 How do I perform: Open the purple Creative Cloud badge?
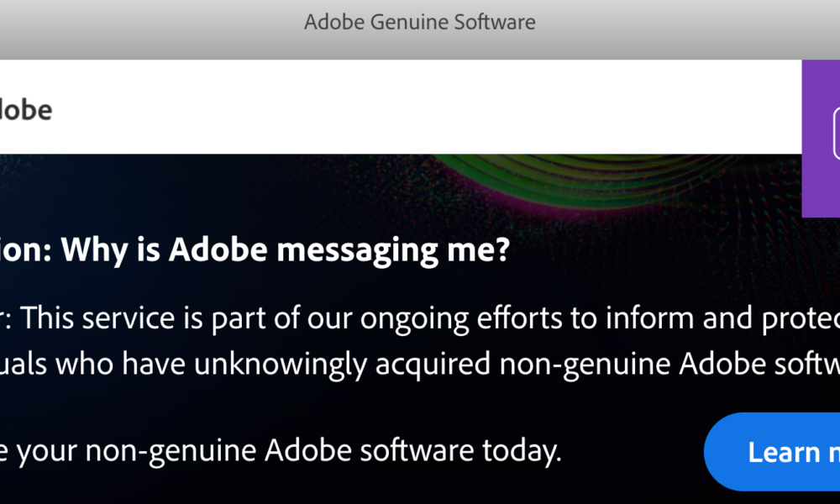[x=822, y=139]
